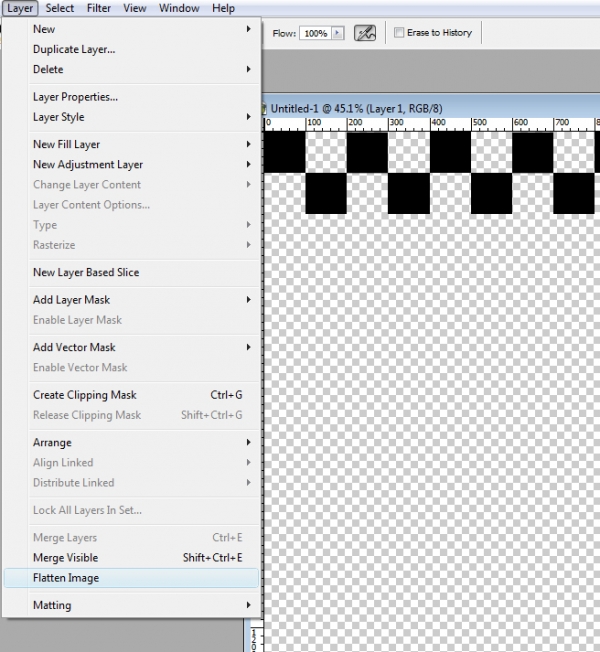Viewport: 600px width, 652px height.
Task: Expand the Matting submenu
Action: [131, 605]
